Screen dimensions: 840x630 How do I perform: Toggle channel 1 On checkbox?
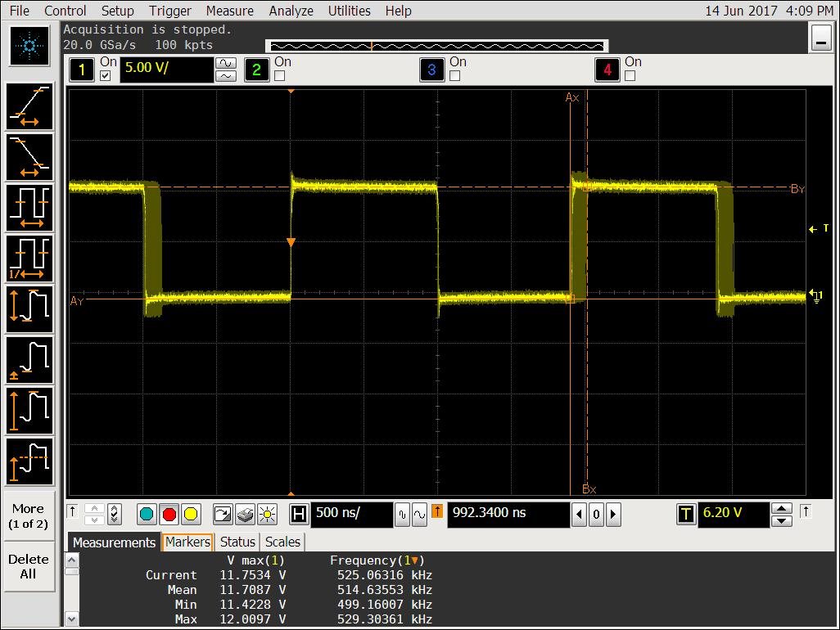pyautogui.click(x=106, y=75)
